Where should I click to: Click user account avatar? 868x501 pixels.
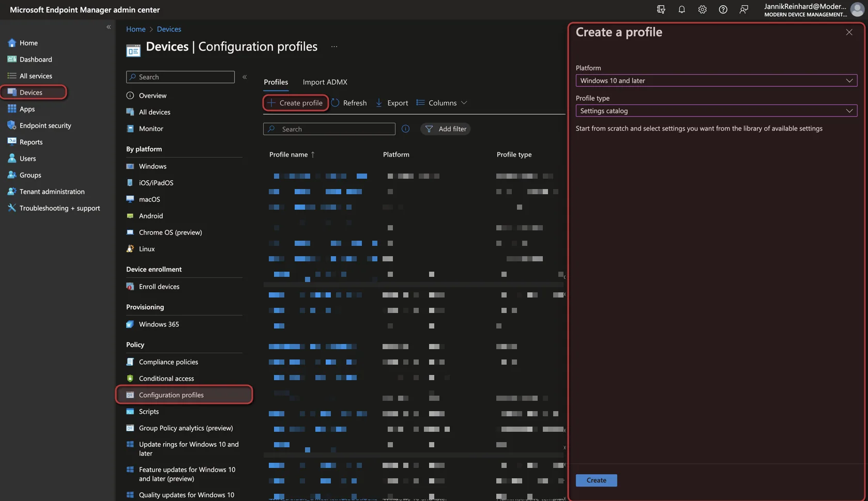pyautogui.click(x=857, y=9)
